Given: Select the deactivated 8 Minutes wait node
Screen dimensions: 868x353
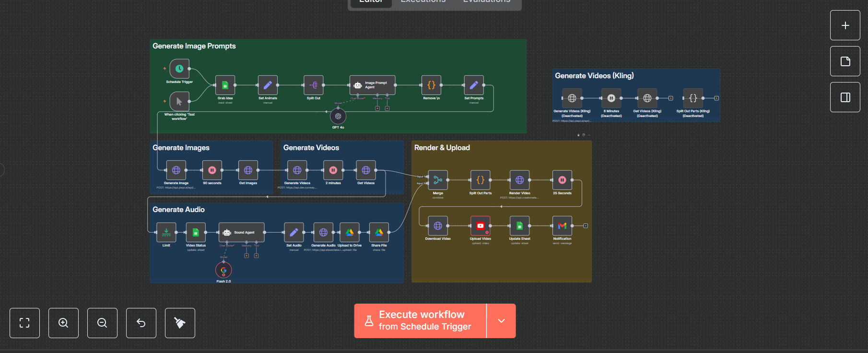Looking at the screenshot, I should coord(611,98).
